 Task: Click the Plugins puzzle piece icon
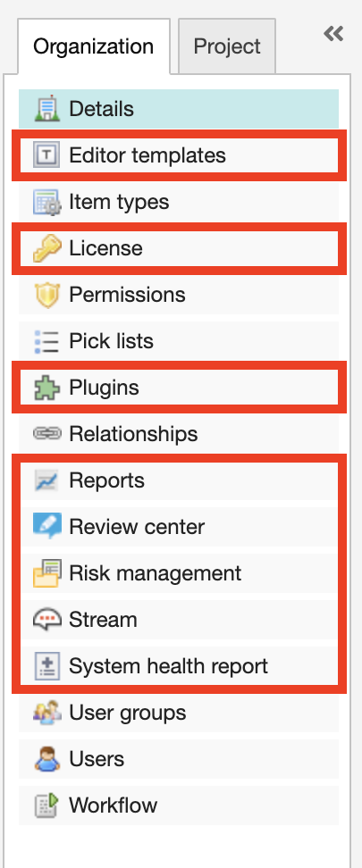click(x=47, y=388)
